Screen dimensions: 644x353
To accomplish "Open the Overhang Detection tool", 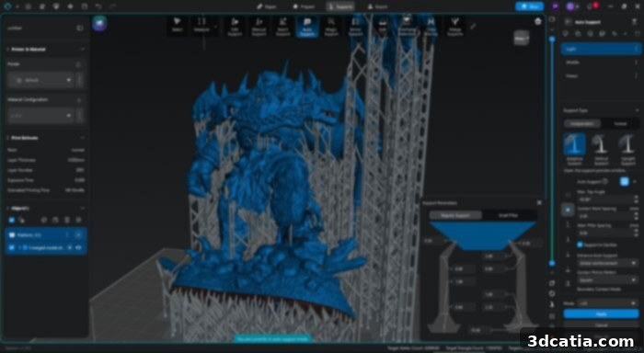I will point(407,27).
